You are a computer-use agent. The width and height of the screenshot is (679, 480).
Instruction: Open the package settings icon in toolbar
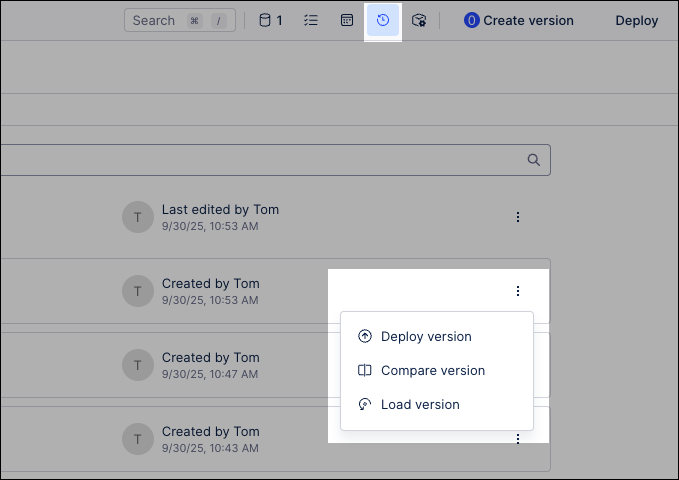click(x=419, y=20)
